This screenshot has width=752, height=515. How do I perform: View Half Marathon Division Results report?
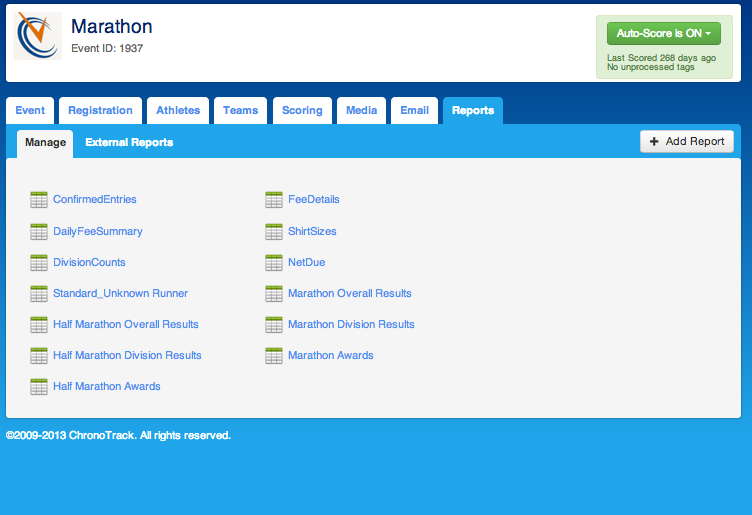[127, 355]
